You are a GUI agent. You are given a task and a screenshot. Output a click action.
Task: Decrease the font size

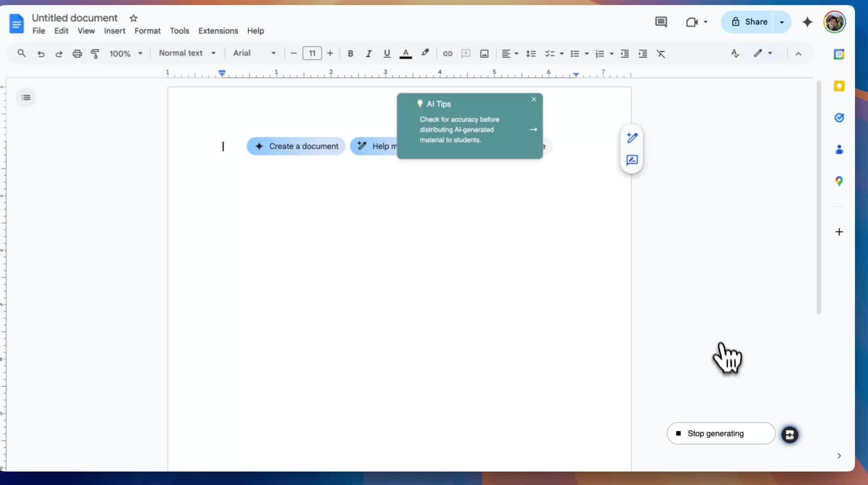294,53
